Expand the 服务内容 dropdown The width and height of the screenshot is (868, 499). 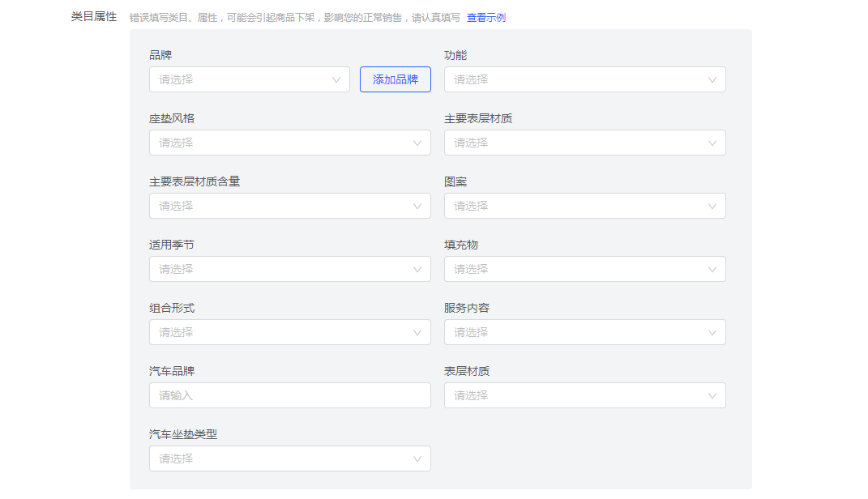(575, 332)
